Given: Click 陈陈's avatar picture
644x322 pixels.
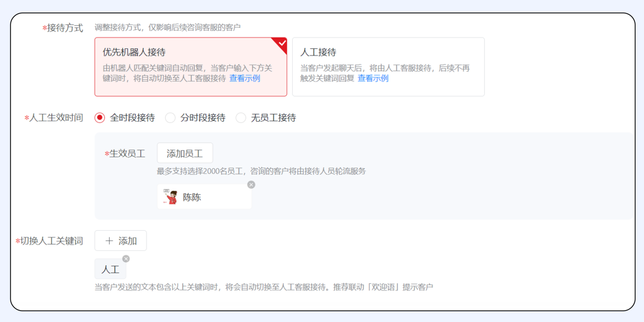Looking at the screenshot, I should coord(171,197).
